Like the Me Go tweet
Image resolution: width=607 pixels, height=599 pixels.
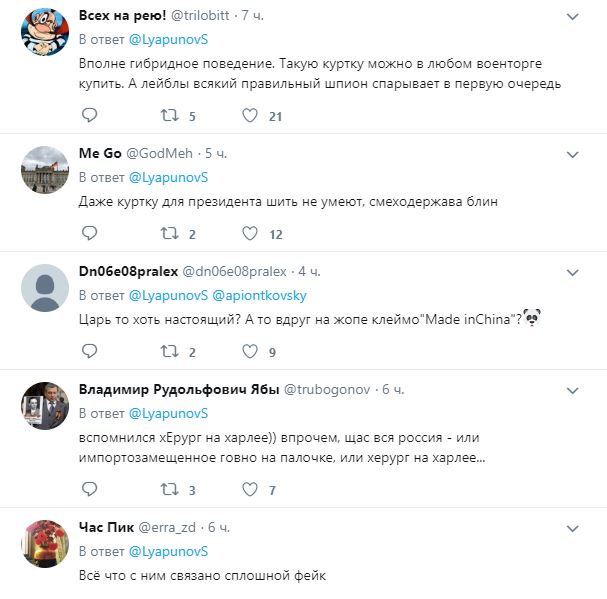click(x=250, y=233)
